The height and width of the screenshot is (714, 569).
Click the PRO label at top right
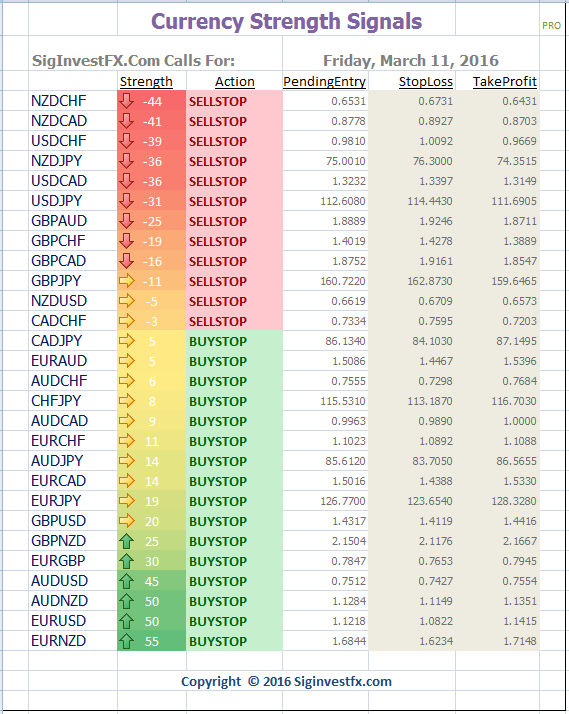(551, 26)
